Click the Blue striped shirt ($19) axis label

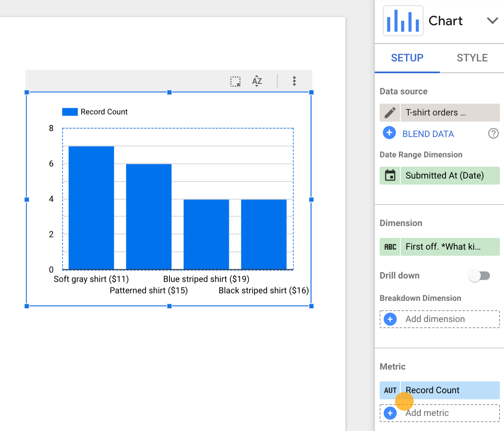click(206, 279)
